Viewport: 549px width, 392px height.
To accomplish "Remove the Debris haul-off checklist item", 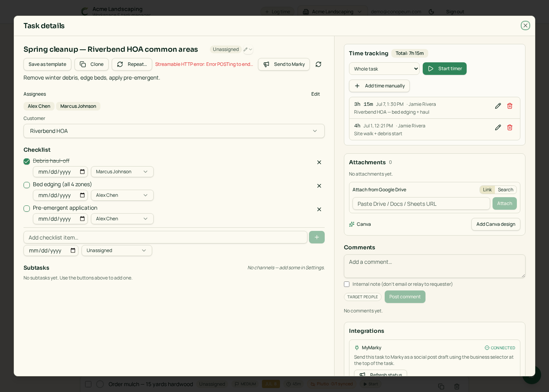I will [x=319, y=162].
